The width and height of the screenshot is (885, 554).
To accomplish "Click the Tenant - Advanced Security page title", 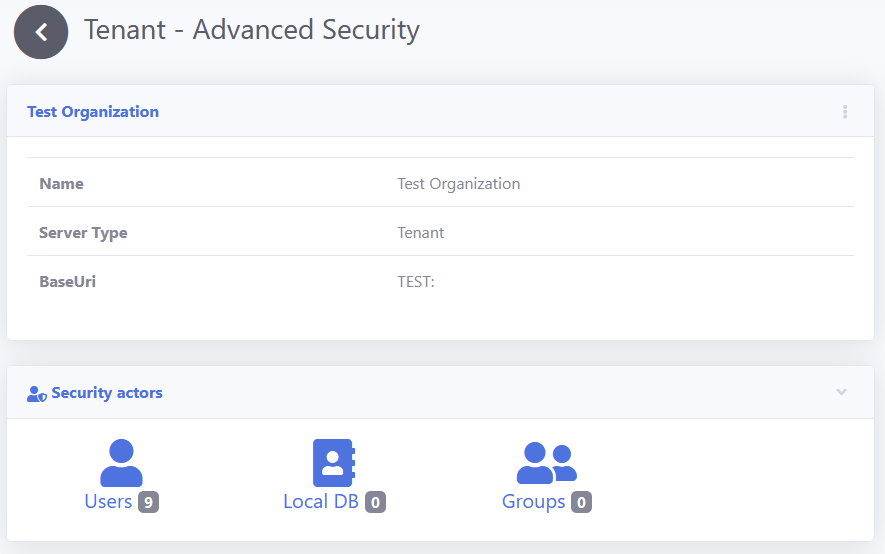I will (x=251, y=30).
